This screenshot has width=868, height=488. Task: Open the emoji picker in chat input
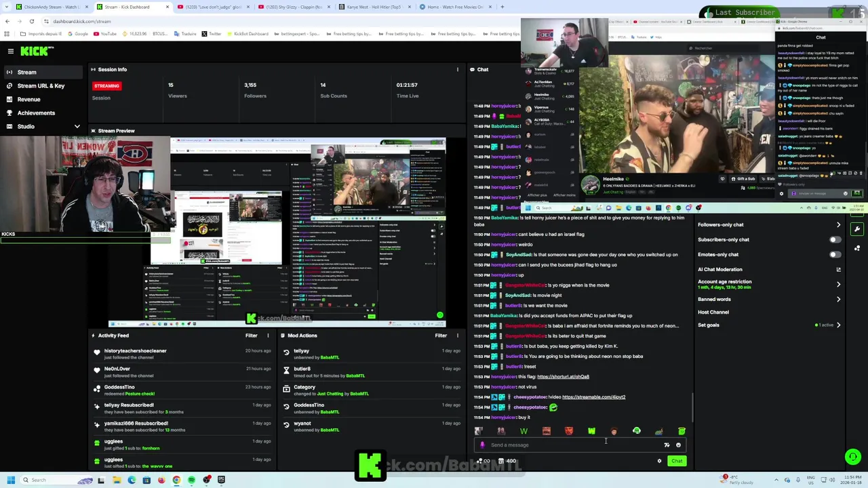point(678,445)
